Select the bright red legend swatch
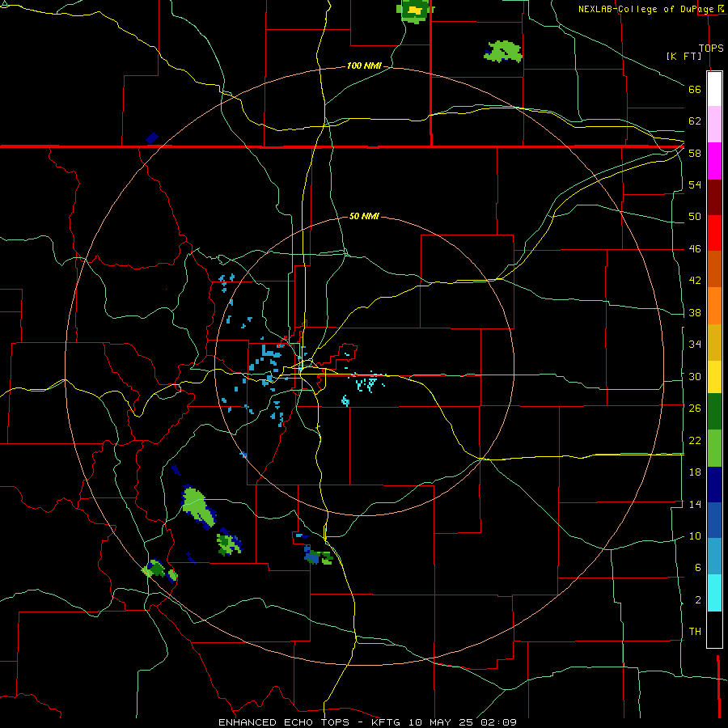 click(714, 233)
